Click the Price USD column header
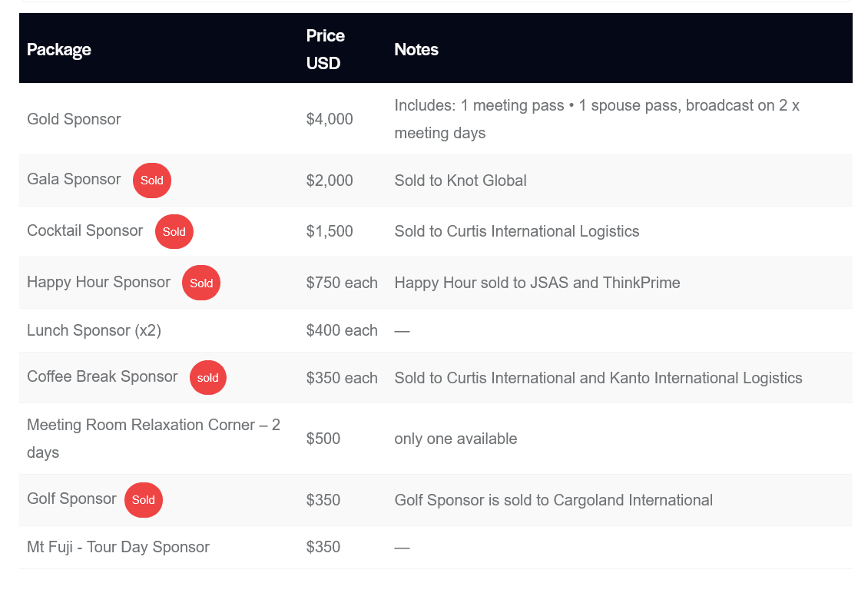Image resolution: width=868 pixels, height=593 pixels. (x=326, y=49)
